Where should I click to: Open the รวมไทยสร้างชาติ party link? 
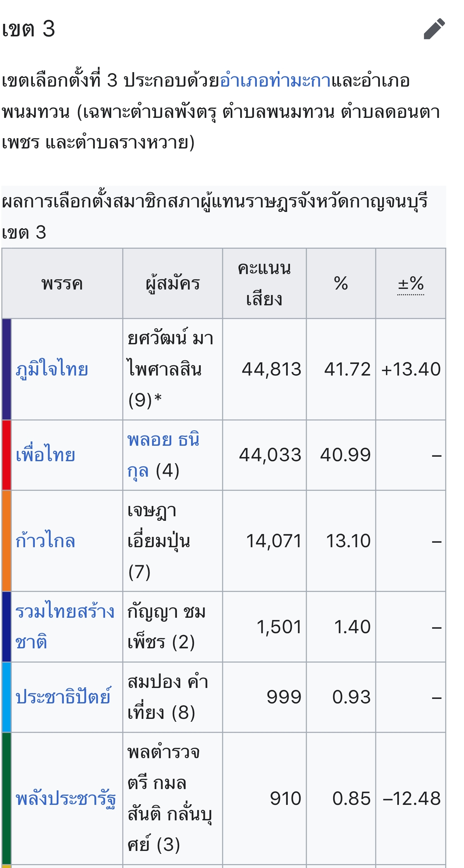64,612
